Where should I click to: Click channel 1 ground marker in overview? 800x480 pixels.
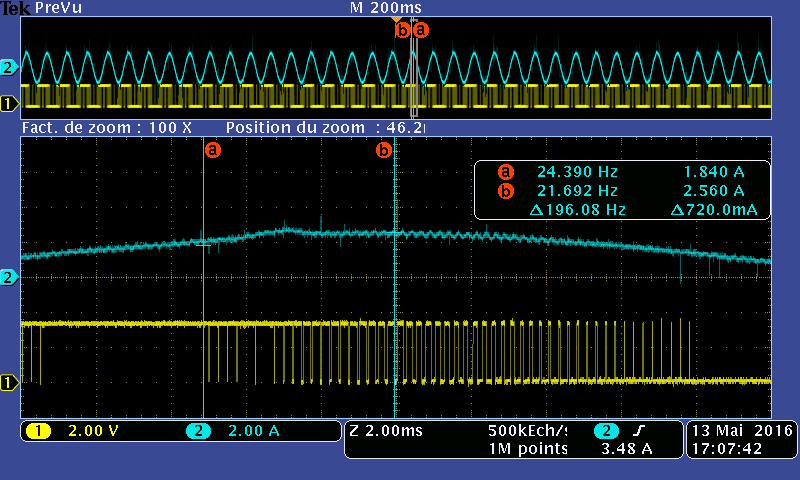click(x=9, y=104)
